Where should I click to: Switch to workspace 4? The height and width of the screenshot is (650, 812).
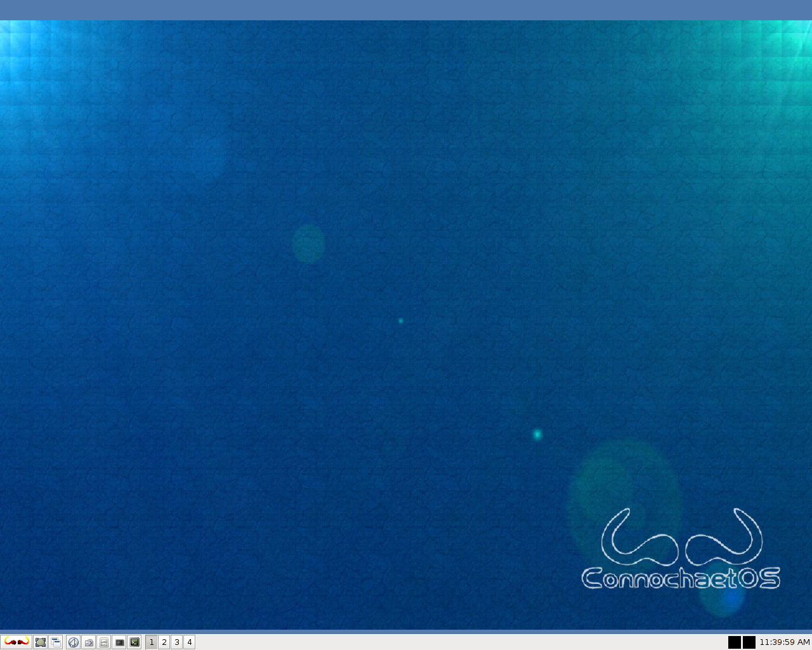click(x=189, y=642)
